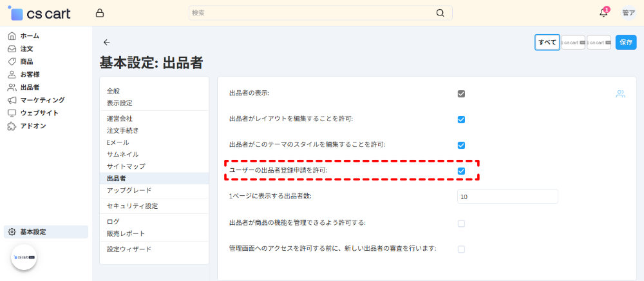This screenshot has width=644, height=281.
Task: Select the first cs cart storefront button
Action: [x=573, y=42]
